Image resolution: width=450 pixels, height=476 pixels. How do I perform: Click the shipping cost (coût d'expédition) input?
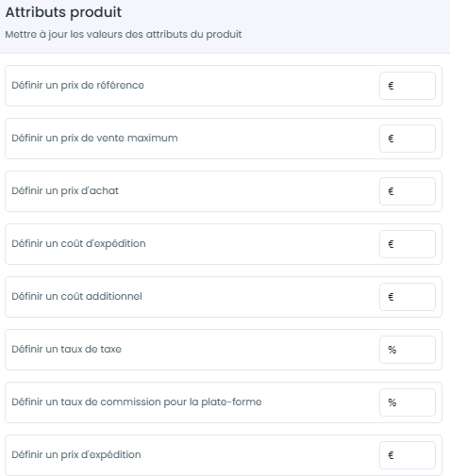[408, 244]
